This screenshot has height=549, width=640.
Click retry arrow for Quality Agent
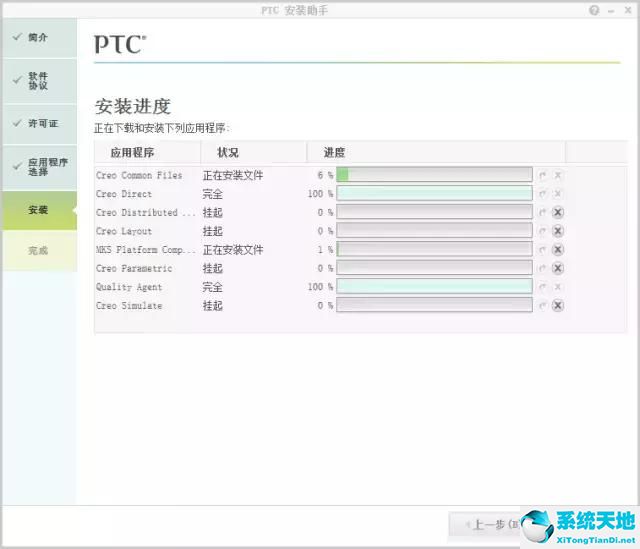point(542,287)
